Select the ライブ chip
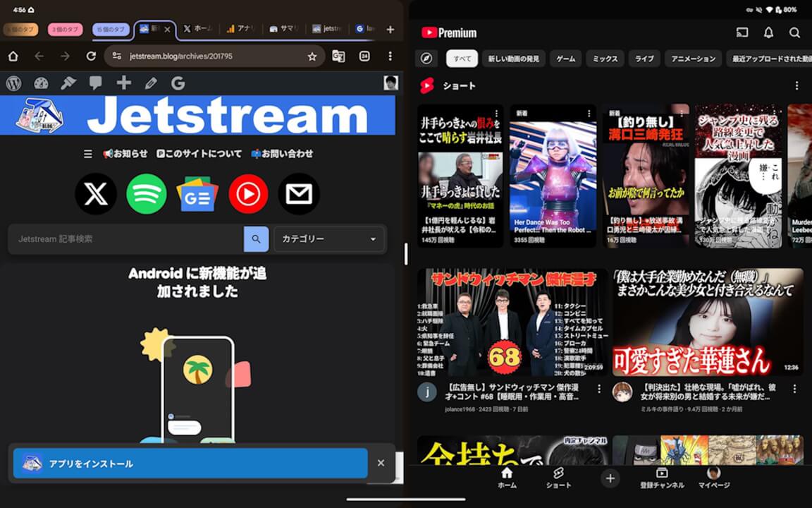The width and height of the screenshot is (812, 508). [x=644, y=59]
